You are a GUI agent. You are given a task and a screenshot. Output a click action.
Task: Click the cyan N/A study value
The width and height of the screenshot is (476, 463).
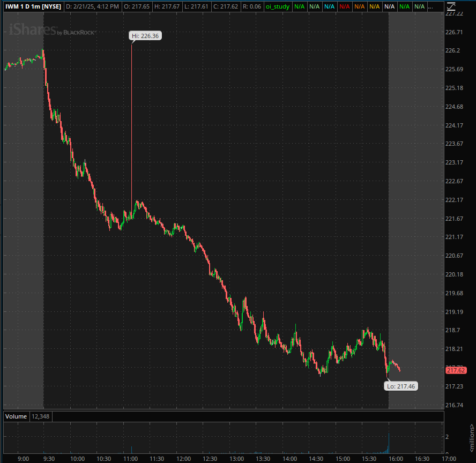329,6
